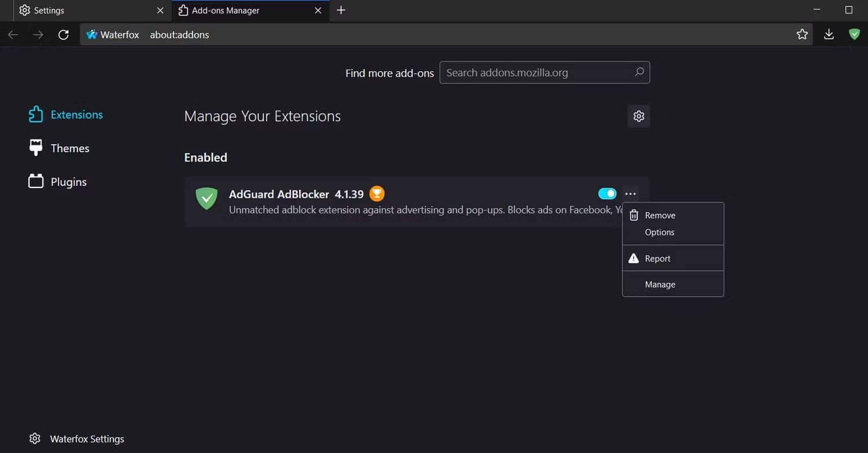
Task: Open the AdGuard three-dot options menu
Action: pyautogui.click(x=630, y=193)
